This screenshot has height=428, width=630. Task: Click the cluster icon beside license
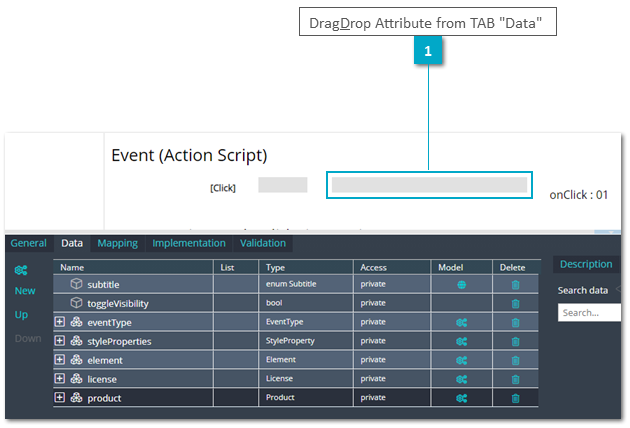[76, 378]
